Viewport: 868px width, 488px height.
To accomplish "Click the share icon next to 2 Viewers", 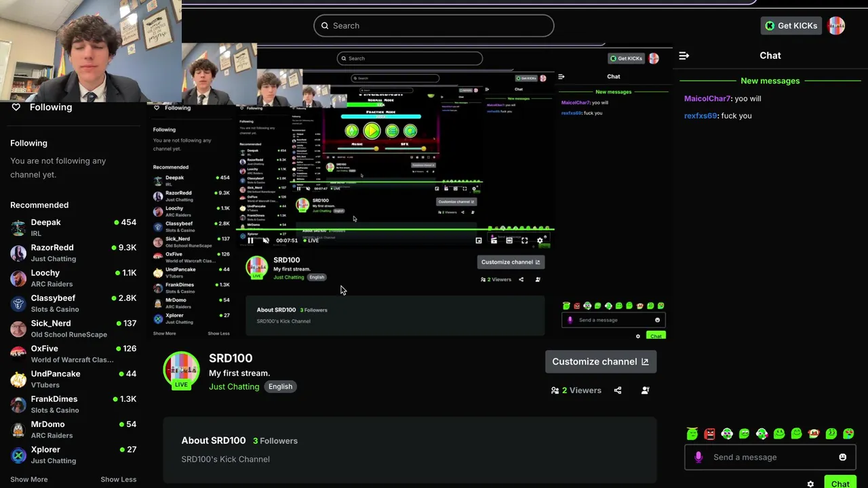I will 618,390.
